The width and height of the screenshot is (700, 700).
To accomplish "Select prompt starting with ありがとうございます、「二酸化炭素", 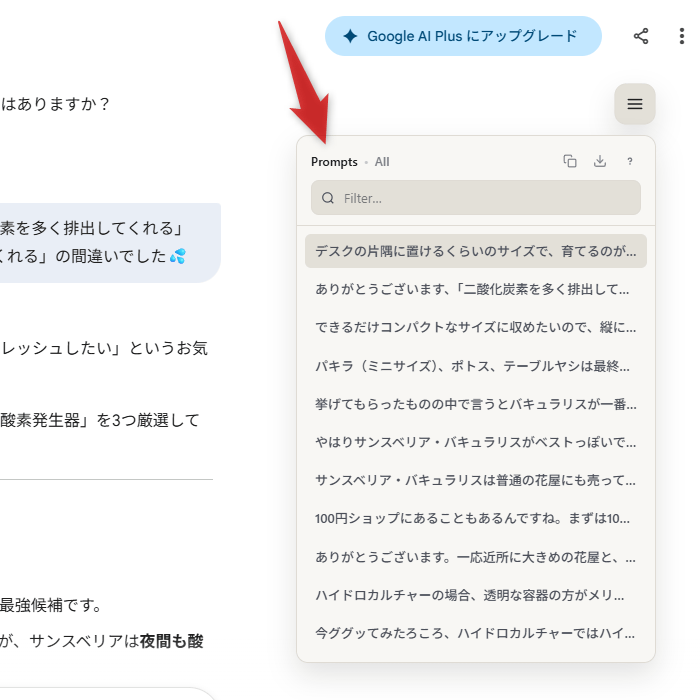I will 476,289.
